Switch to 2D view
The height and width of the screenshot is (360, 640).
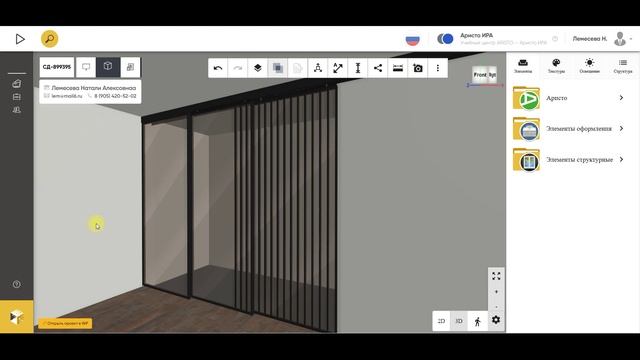(x=441, y=321)
